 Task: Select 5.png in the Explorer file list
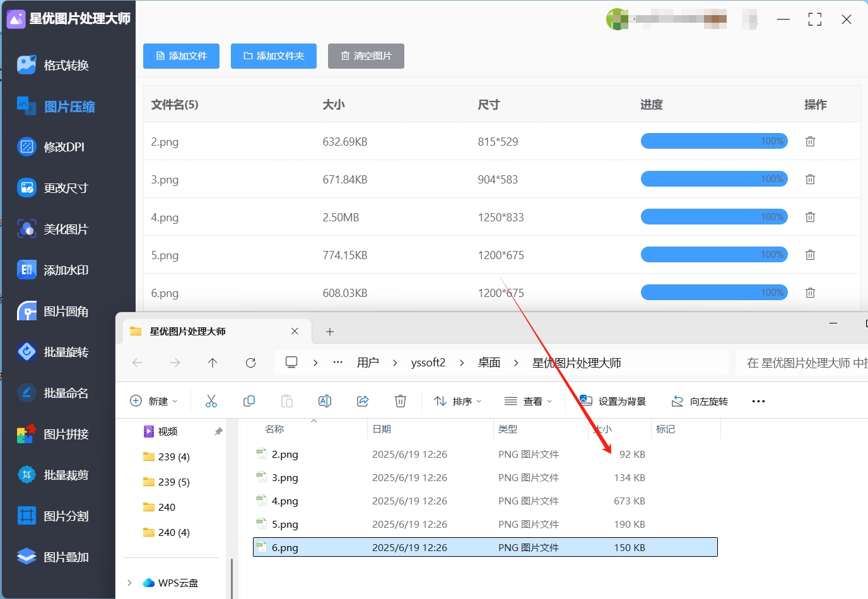(485, 524)
